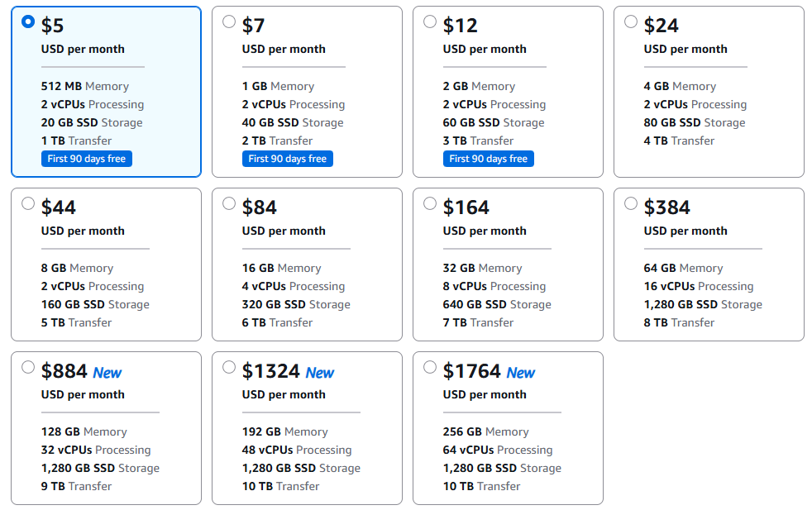Screen dimensions: 812x510
Task: Click First 90 days free badge on $12 plan
Action: [x=489, y=159]
